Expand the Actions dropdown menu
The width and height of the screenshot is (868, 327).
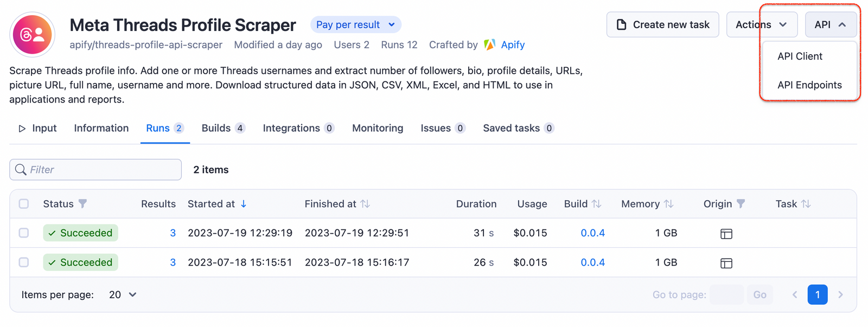click(x=761, y=24)
